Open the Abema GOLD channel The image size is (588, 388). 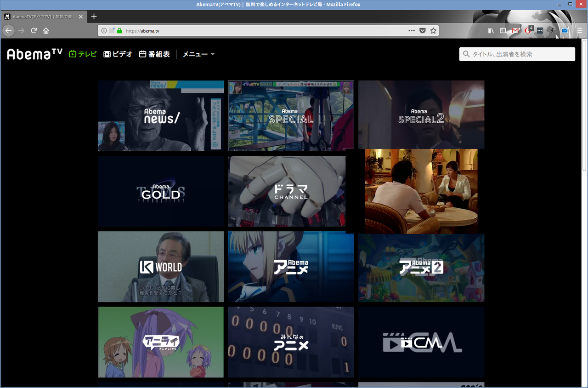coord(161,191)
